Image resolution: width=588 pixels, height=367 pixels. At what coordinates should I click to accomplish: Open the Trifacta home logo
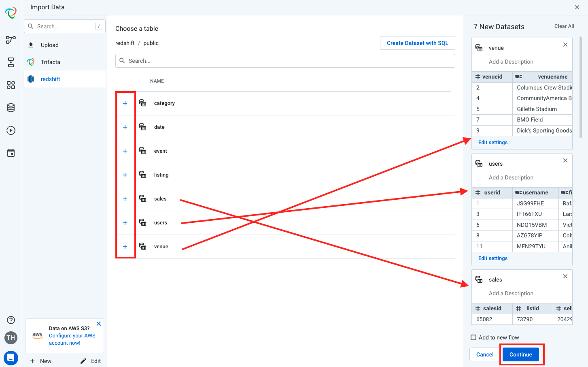click(x=11, y=13)
